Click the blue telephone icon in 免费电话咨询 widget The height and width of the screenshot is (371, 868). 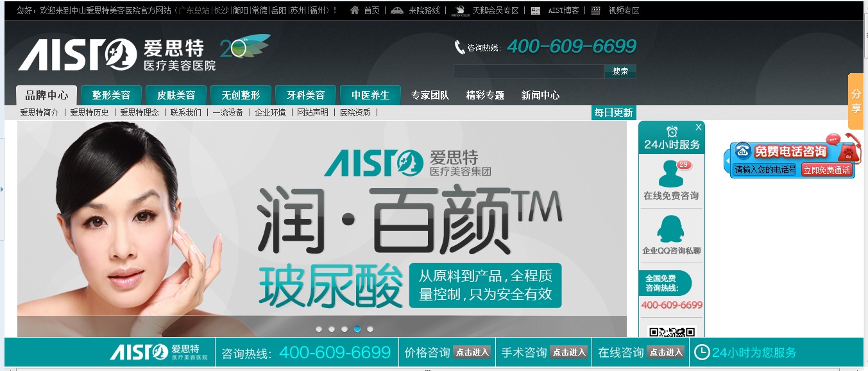pos(743,151)
